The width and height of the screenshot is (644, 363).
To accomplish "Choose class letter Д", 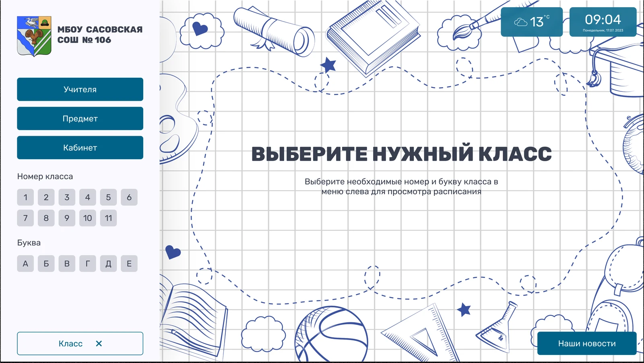I will (108, 263).
